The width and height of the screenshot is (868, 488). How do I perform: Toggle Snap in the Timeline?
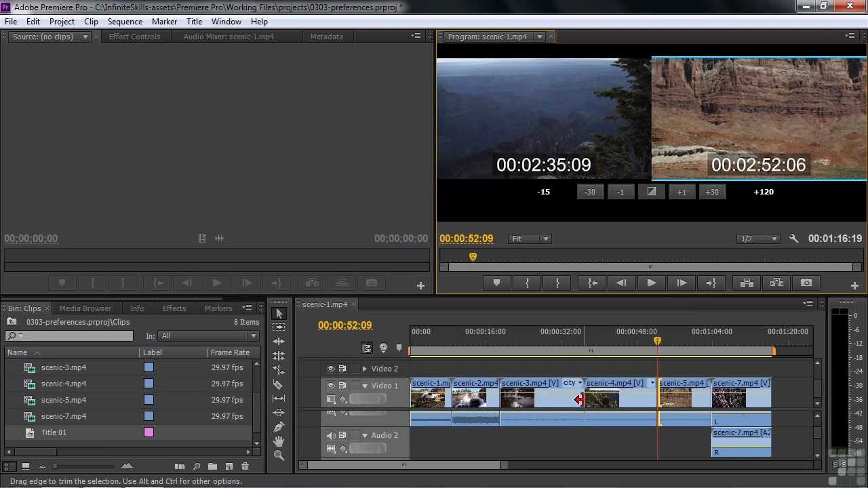tap(367, 348)
